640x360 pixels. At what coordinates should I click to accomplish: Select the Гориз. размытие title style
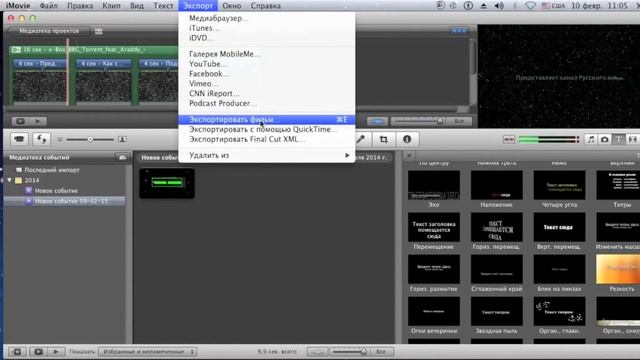(x=433, y=273)
